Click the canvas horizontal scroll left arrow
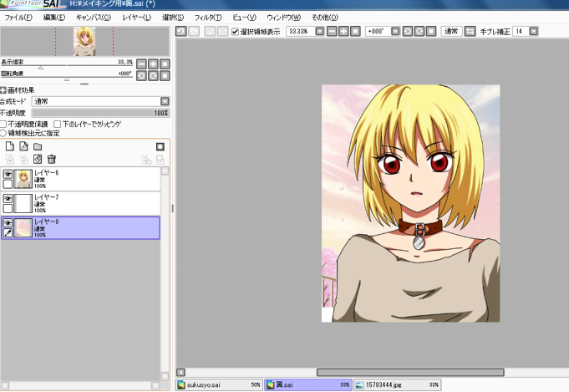The image size is (569, 392). [180, 372]
